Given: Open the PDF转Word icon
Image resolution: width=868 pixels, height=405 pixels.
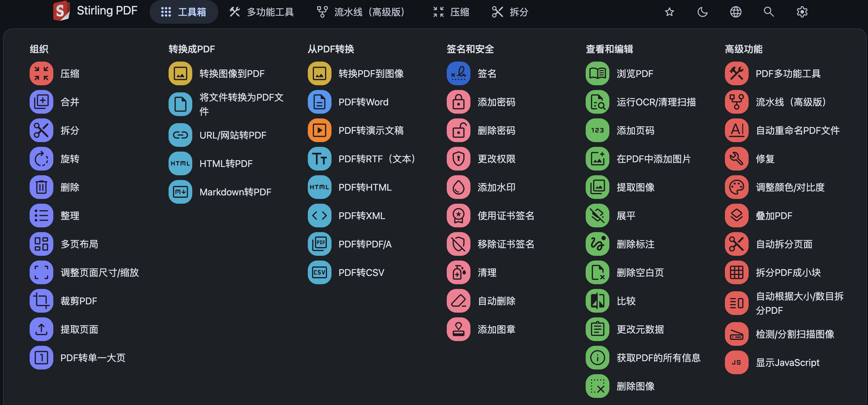Looking at the screenshot, I should [x=319, y=102].
